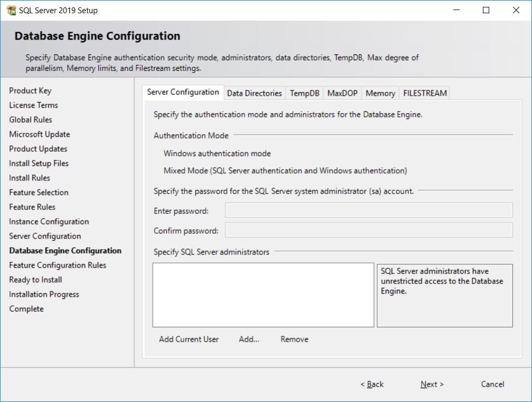Switch to the Data Directories tab
This screenshot has width=532, height=402.
[254, 93]
